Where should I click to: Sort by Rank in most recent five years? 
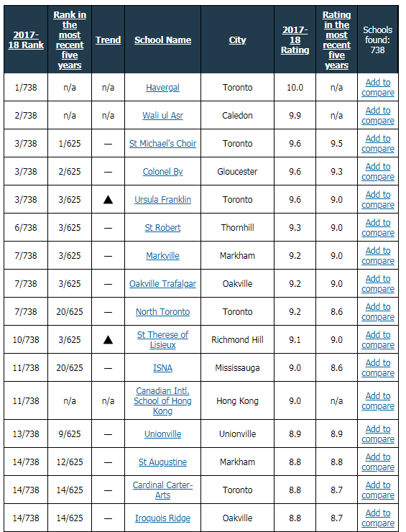[x=70, y=40]
